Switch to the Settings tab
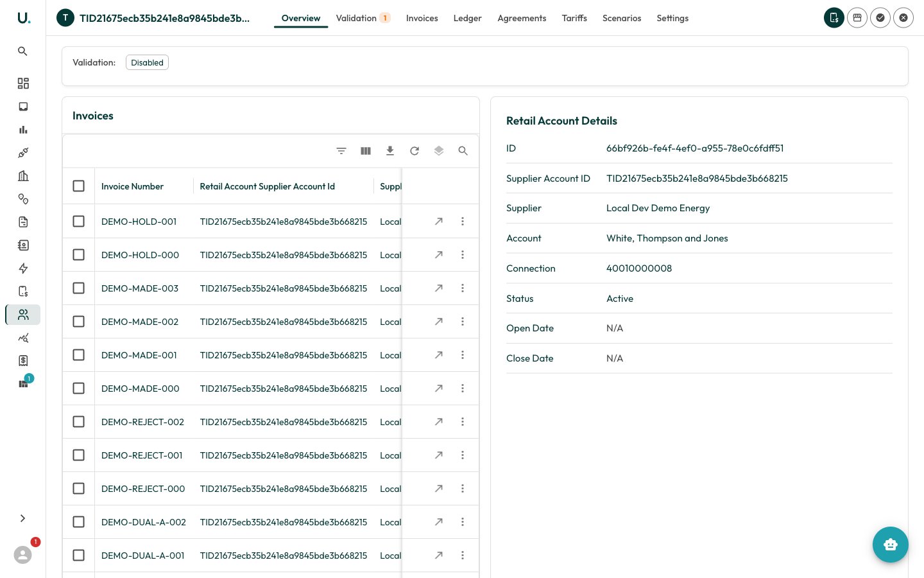 [x=672, y=18]
